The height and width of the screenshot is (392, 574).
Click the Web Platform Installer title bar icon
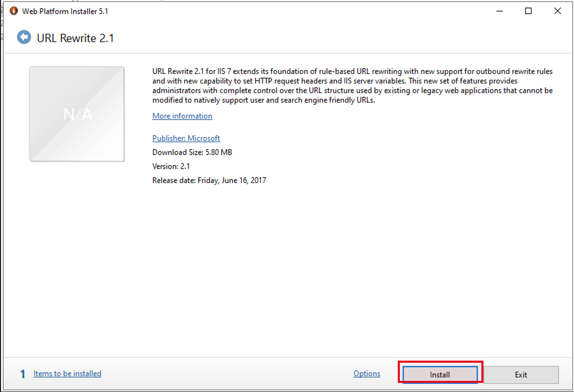[13, 11]
